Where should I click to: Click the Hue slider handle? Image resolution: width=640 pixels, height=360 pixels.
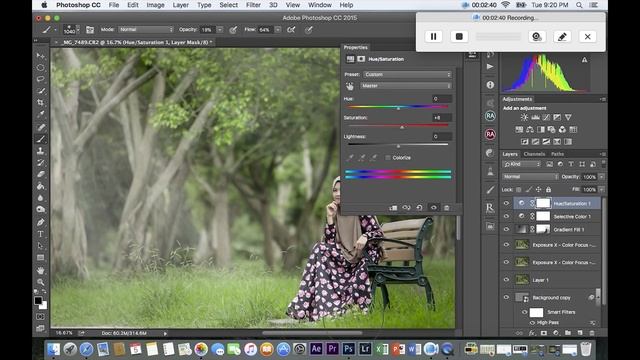398,108
